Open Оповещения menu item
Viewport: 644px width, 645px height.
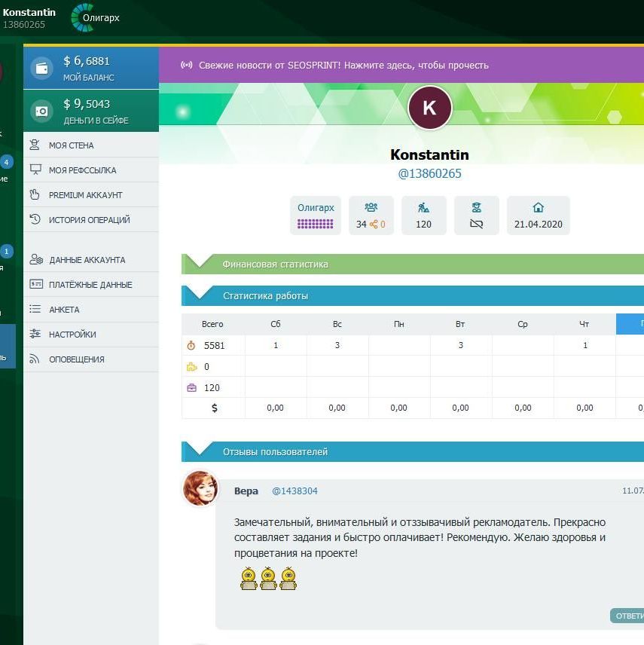tap(91, 359)
